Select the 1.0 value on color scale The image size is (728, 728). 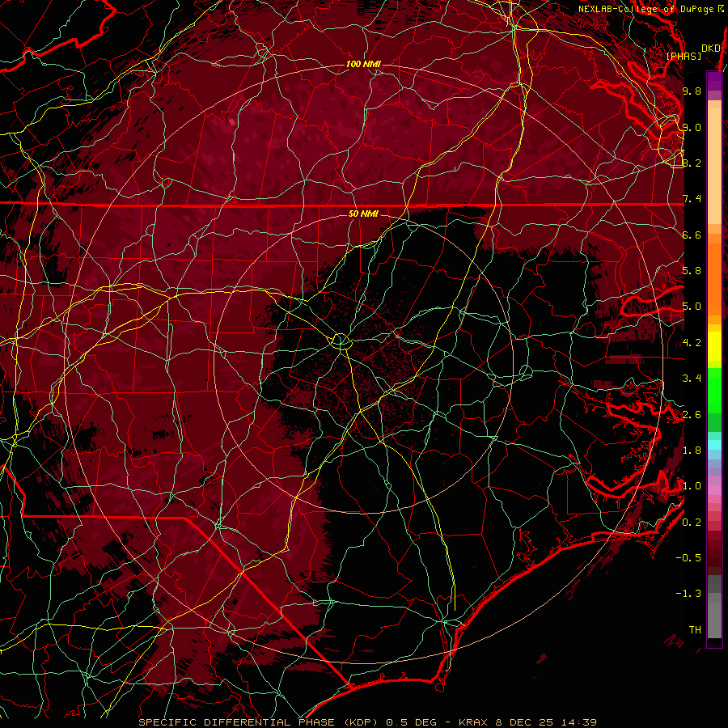[692, 486]
